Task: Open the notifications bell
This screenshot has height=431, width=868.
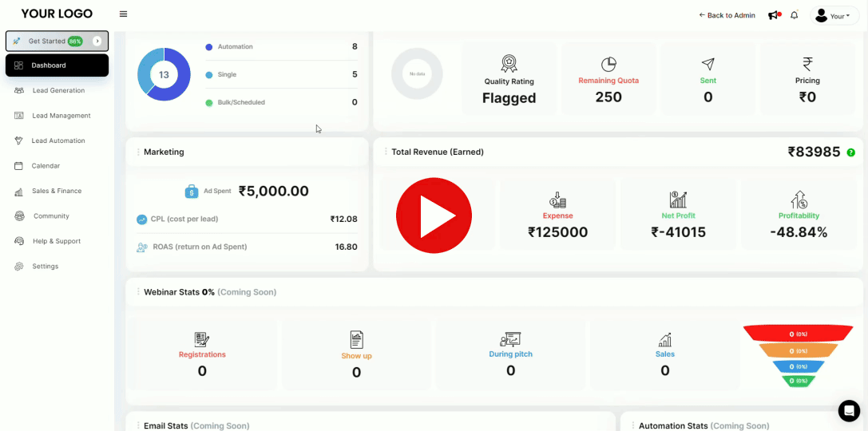Action: (x=794, y=15)
